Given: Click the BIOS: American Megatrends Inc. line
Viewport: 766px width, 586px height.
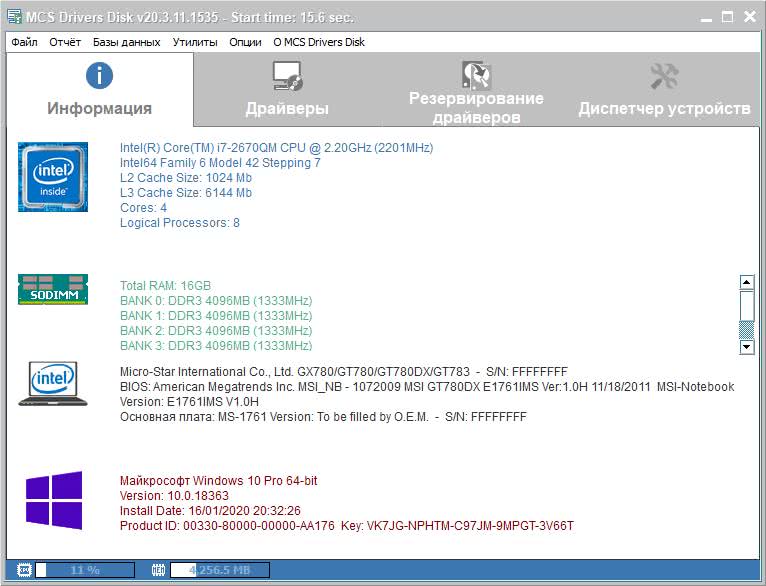Looking at the screenshot, I should (427, 387).
